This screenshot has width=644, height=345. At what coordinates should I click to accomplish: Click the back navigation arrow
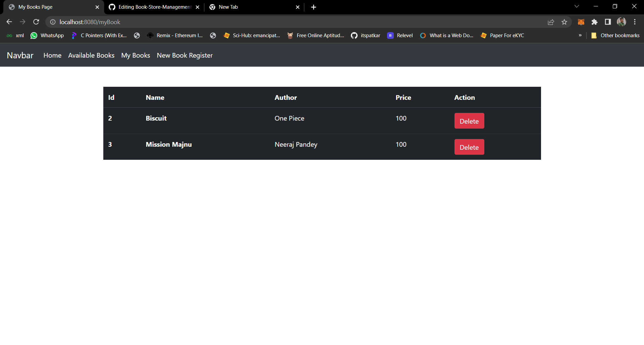pos(9,22)
